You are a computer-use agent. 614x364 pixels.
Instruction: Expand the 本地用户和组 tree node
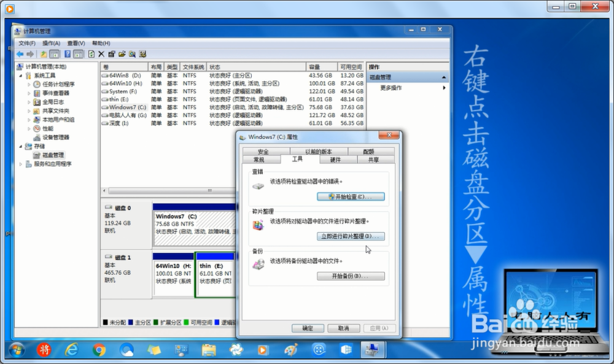coord(29,120)
